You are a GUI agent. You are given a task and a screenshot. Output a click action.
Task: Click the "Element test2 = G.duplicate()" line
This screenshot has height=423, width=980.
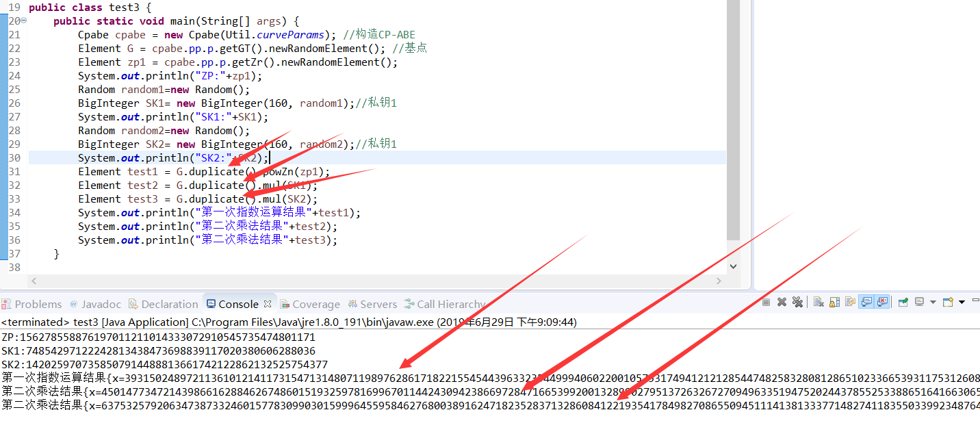[x=198, y=185]
